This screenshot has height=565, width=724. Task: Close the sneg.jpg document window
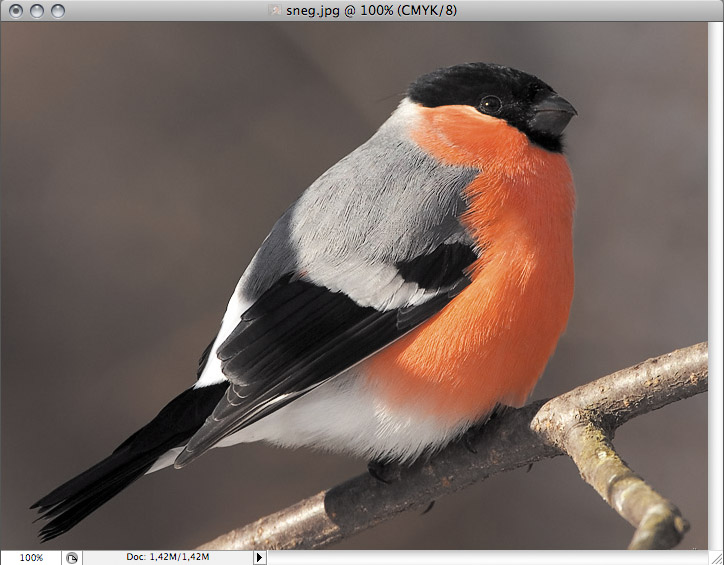coord(16,11)
